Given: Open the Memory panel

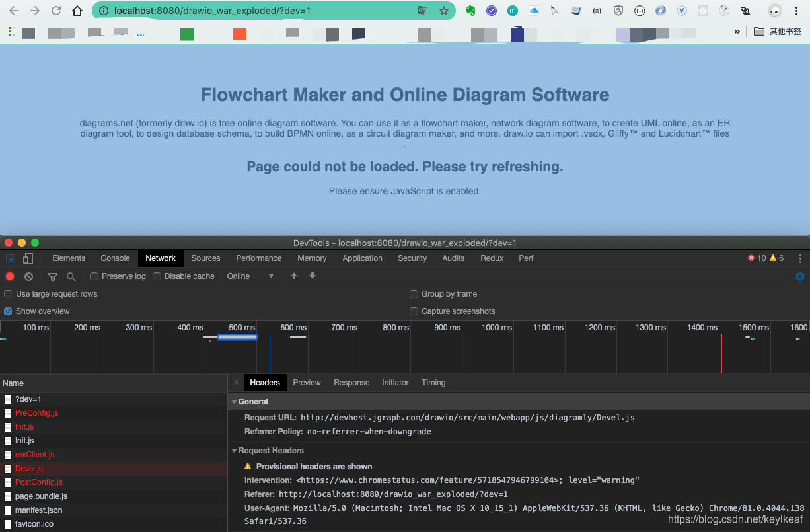Looking at the screenshot, I should point(312,258).
